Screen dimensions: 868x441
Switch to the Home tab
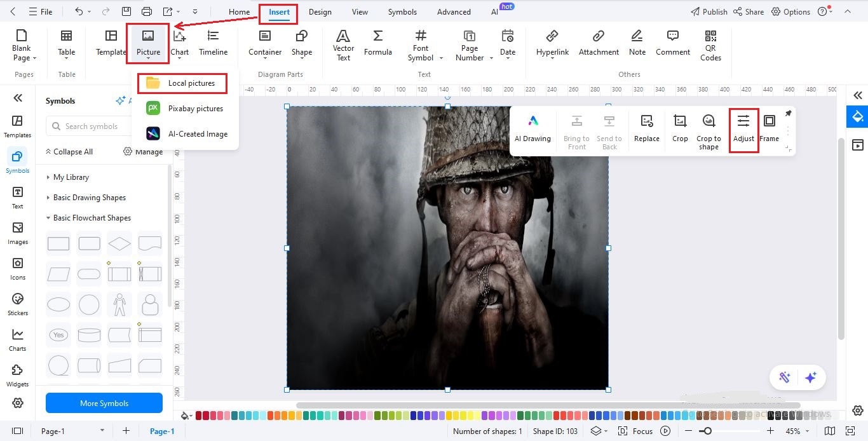[x=239, y=11]
